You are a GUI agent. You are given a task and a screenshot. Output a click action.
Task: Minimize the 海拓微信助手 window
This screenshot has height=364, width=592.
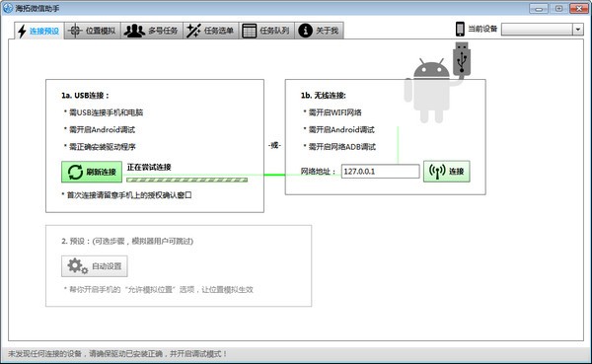coord(539,8)
